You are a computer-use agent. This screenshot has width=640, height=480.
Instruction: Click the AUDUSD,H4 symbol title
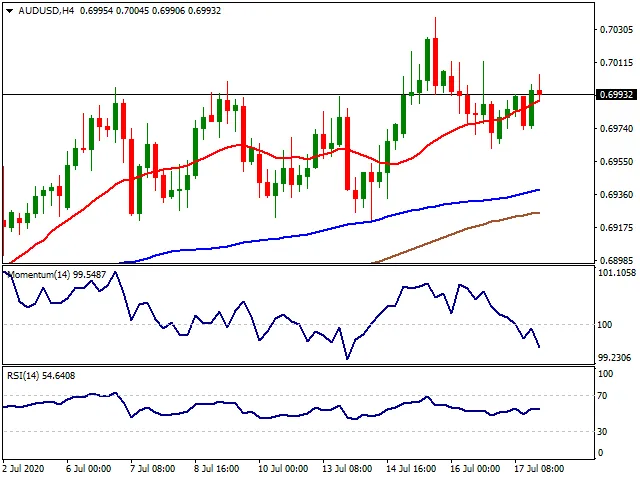[x=46, y=11]
